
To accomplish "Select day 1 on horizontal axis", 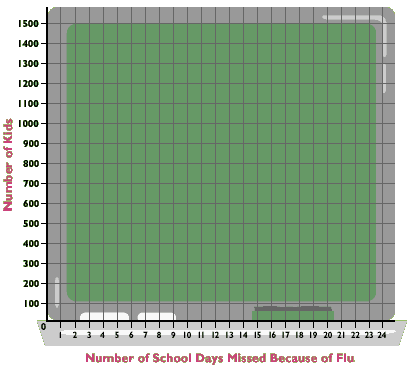I will click(x=60, y=335).
